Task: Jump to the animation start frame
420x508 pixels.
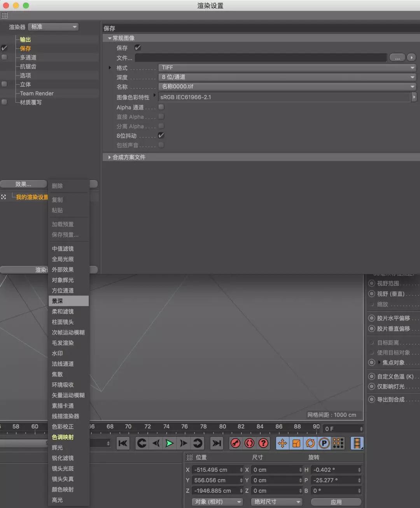Action: tap(123, 443)
